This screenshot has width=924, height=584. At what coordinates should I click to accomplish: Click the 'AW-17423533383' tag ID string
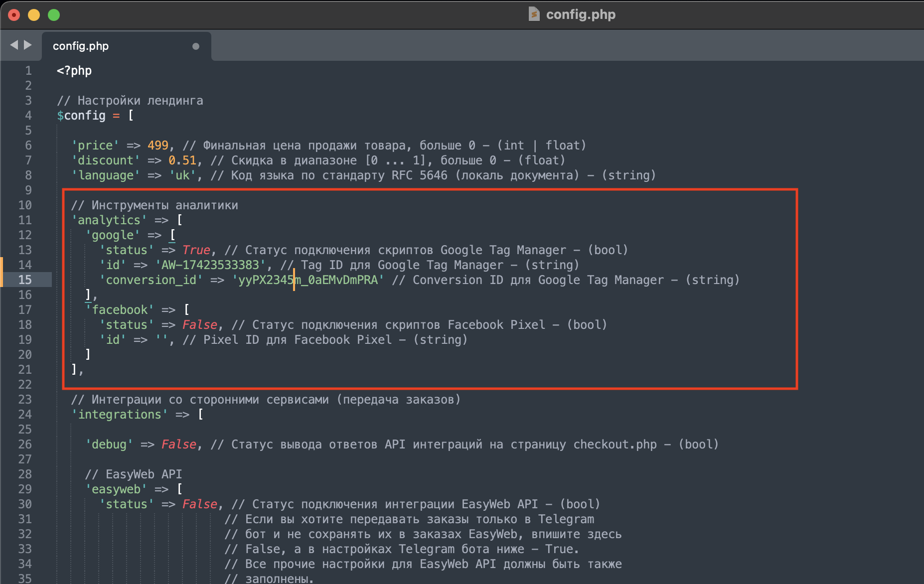pos(210,265)
